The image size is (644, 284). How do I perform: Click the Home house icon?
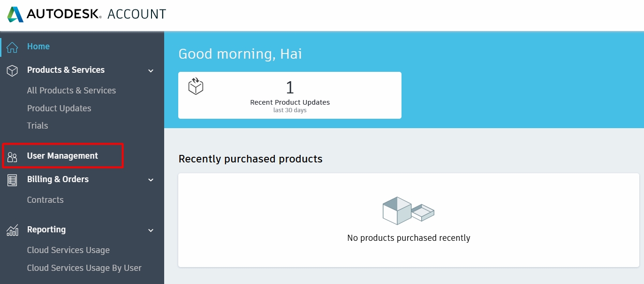click(12, 47)
